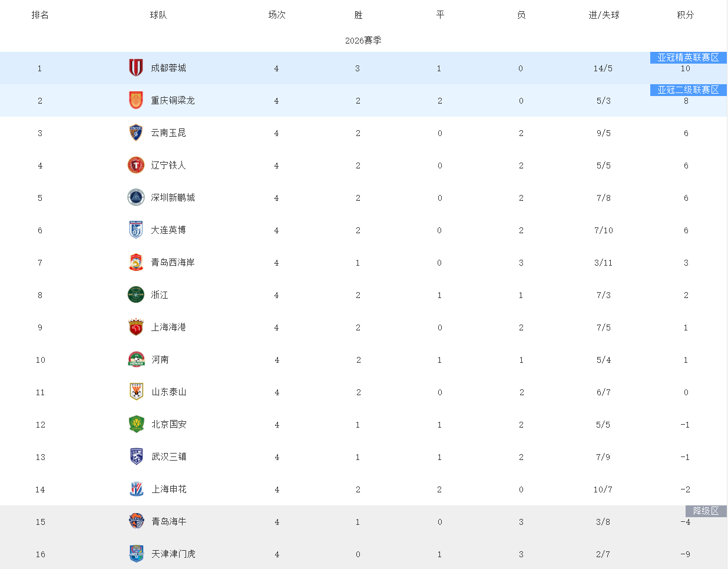Click the 成都蓉城 team logo

click(136, 68)
